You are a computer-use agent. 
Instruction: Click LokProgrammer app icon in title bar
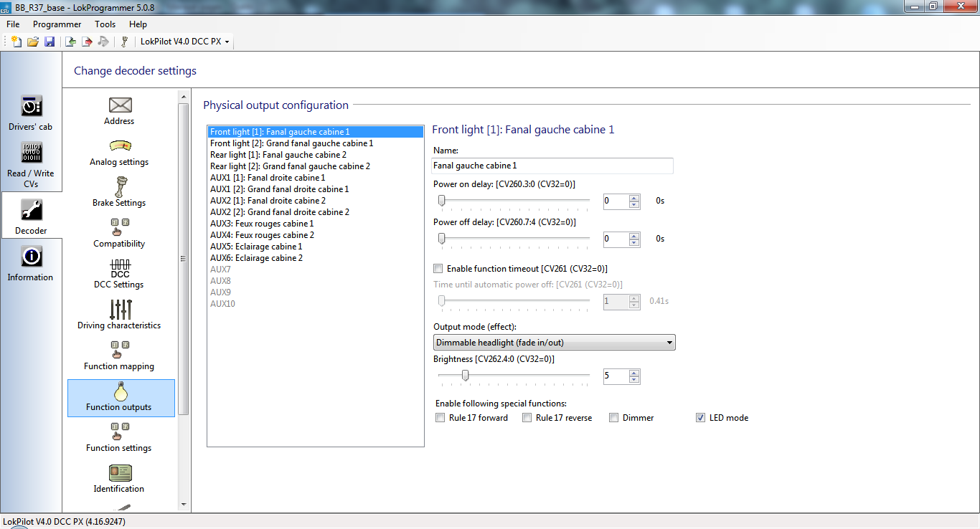7,6
